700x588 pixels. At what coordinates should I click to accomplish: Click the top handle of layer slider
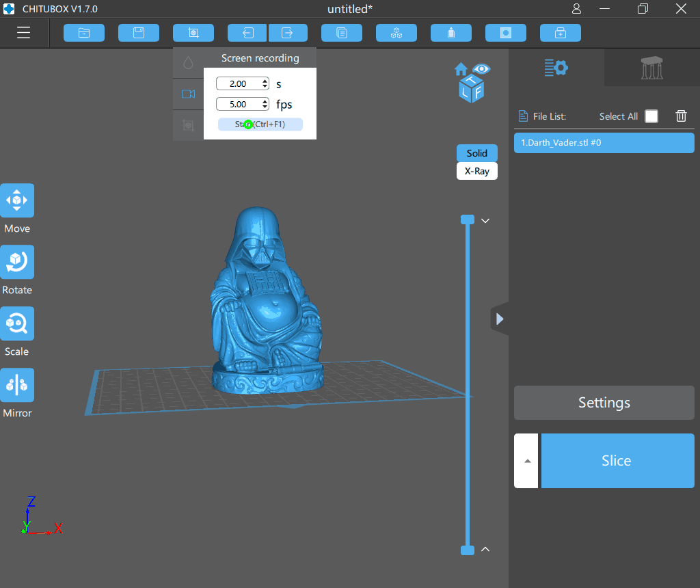(x=468, y=219)
